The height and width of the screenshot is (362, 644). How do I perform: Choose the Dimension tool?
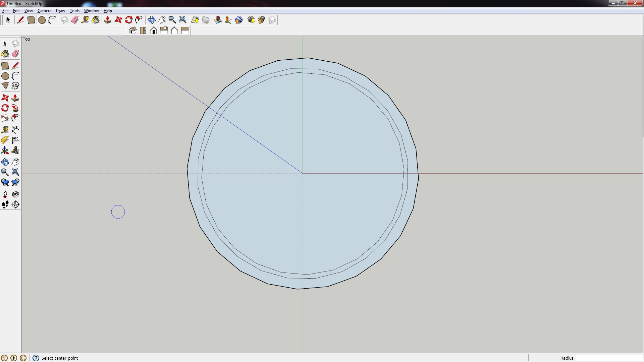pyautogui.click(x=15, y=130)
